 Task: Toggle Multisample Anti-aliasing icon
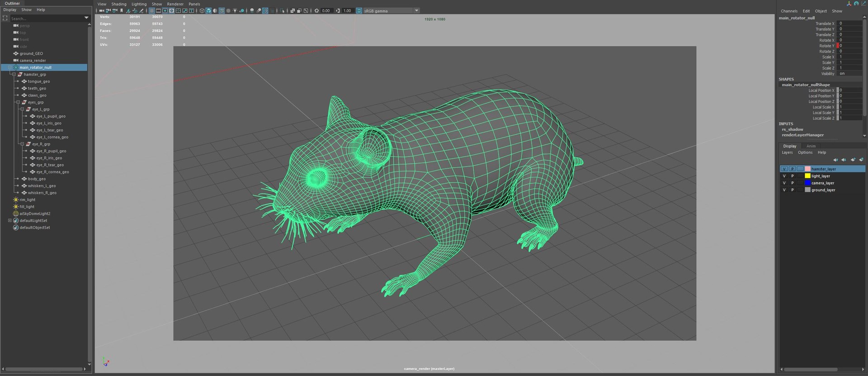point(265,10)
